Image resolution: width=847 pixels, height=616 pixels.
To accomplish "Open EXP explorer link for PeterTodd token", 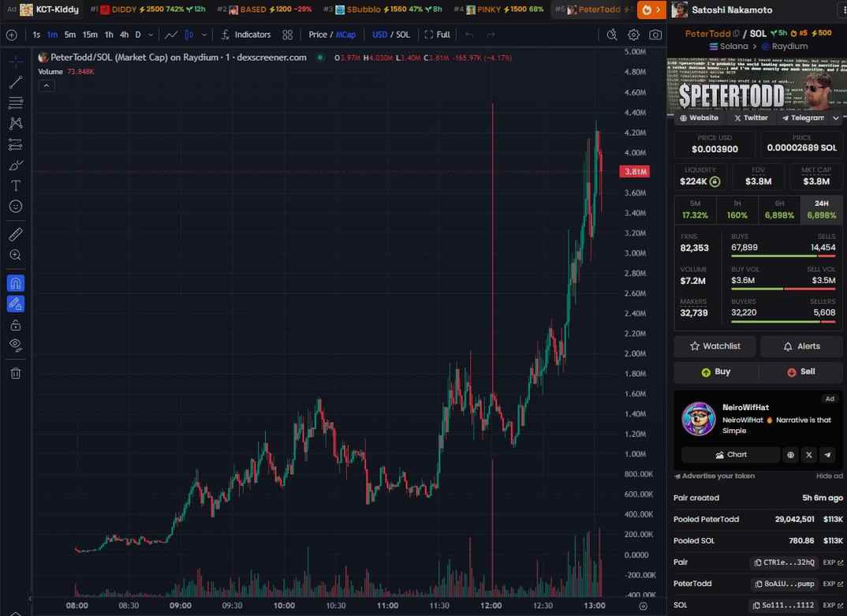I will coord(833,584).
